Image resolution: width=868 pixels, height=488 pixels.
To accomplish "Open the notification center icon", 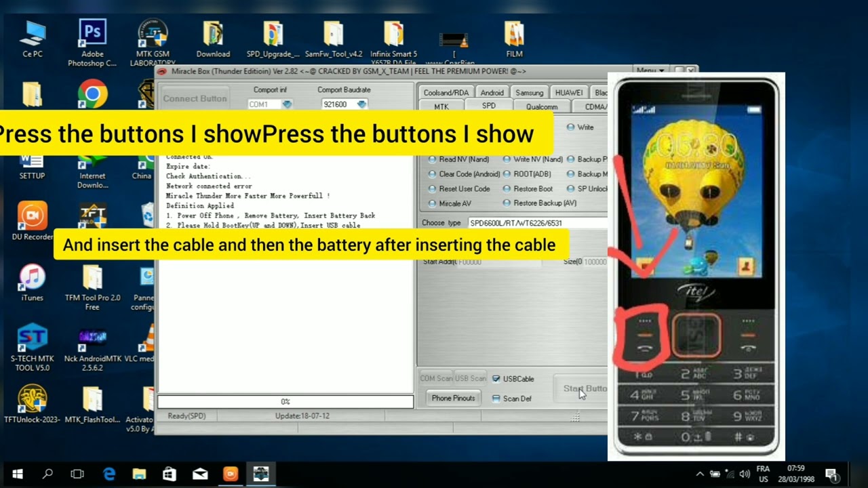I will click(x=831, y=474).
